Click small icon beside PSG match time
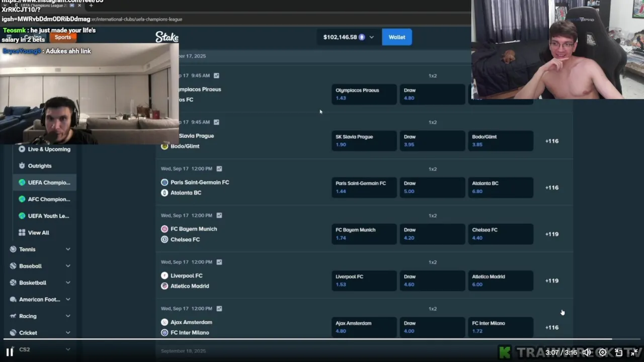The height and width of the screenshot is (362, 644). point(219,169)
